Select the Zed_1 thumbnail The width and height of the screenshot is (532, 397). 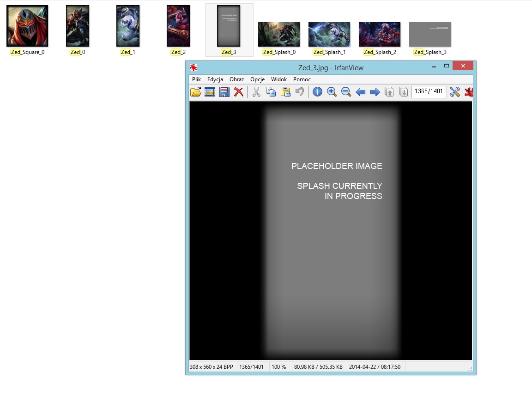coord(128,26)
